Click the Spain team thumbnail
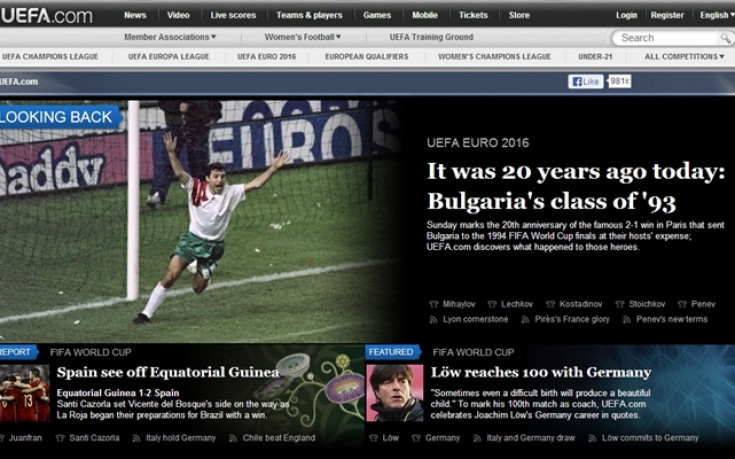Image resolution: width=735 pixels, height=459 pixels. 24,393
